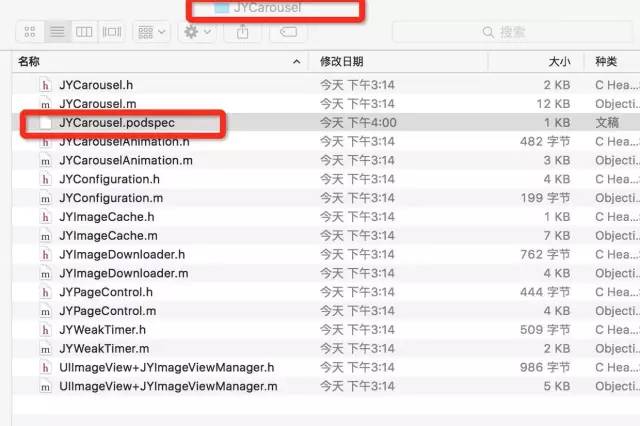Image resolution: width=640 pixels, height=426 pixels.
Task: Switch to icon view mode
Action: [30, 32]
